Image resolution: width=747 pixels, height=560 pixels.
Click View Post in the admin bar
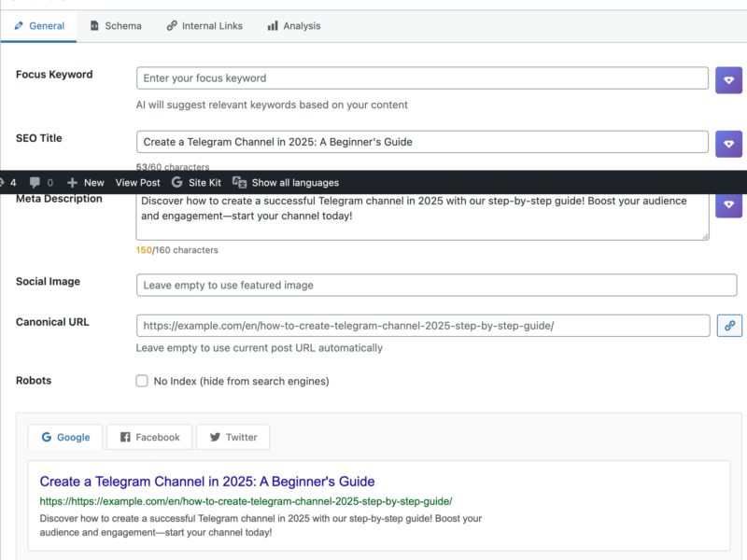coord(137,182)
